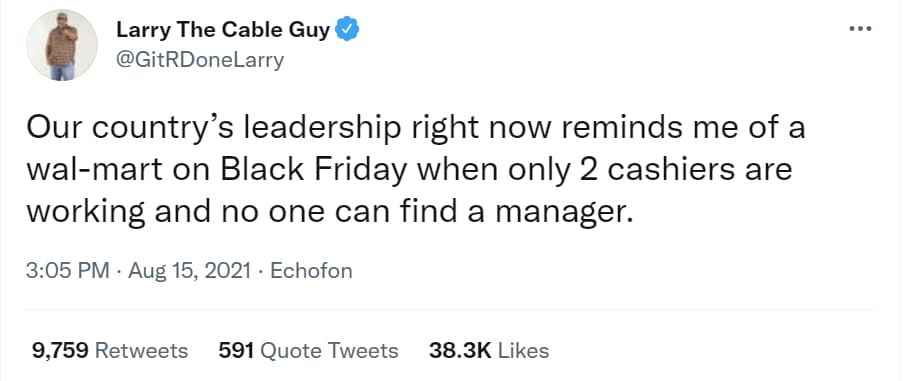
Task: Open the @GitRDoneLarry handle link
Action: [x=200, y=60]
